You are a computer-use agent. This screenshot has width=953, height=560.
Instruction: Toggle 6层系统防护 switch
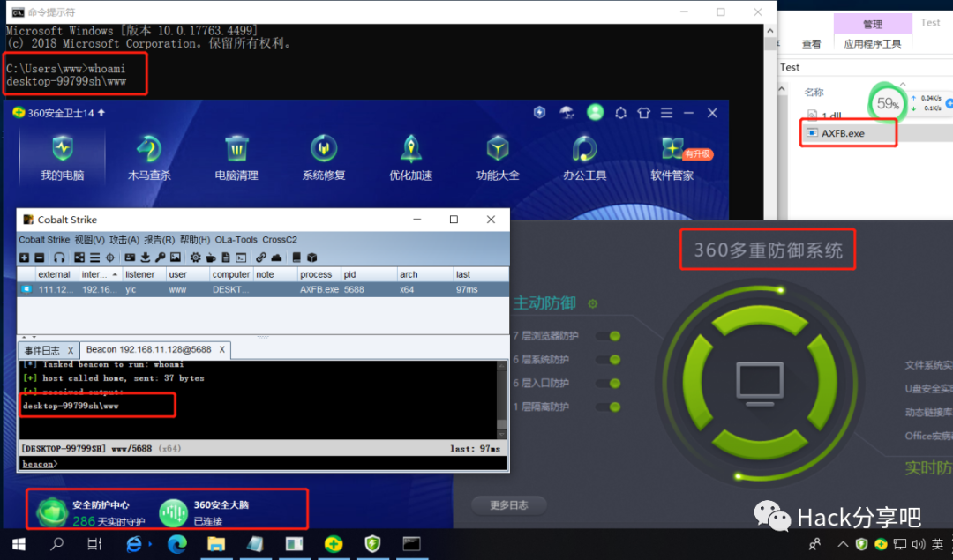tap(608, 360)
